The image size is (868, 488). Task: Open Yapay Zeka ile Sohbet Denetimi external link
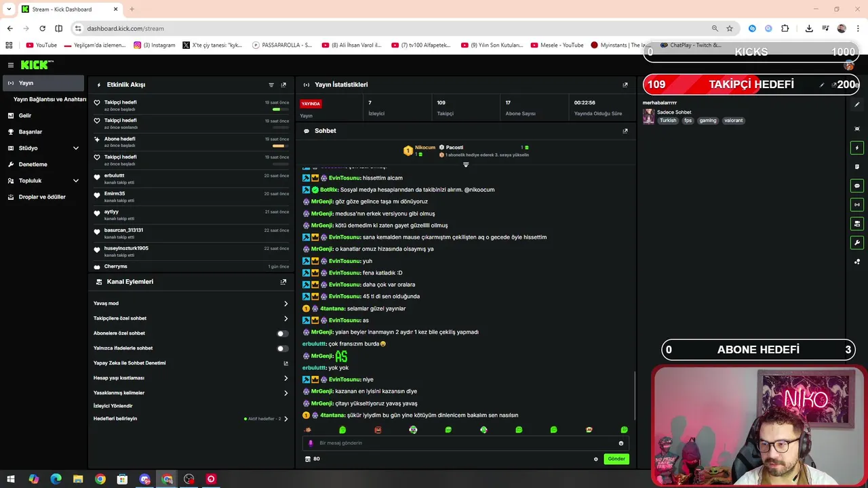tap(285, 363)
